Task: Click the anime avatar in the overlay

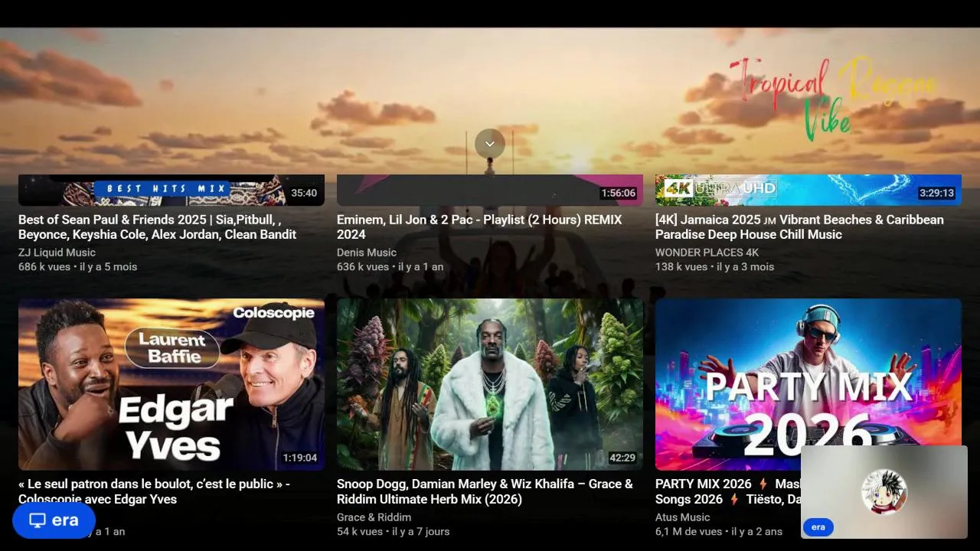Action: [884, 491]
